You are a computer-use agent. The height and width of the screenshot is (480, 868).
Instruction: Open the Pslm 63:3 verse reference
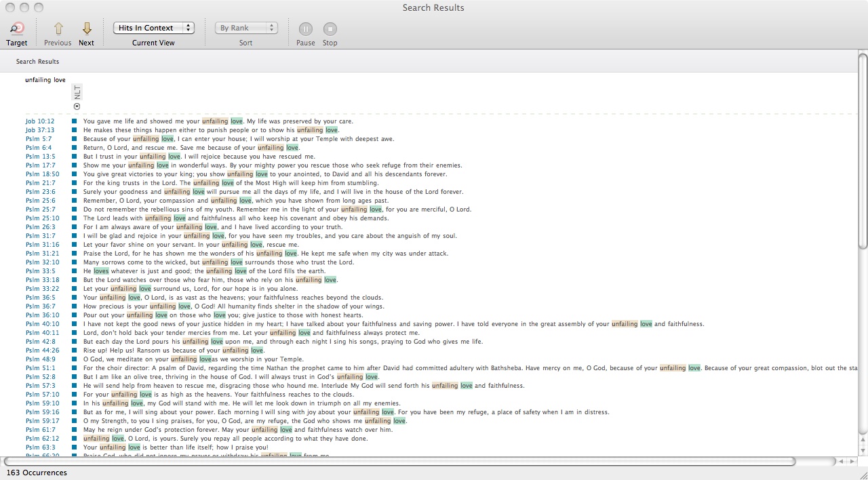39,447
